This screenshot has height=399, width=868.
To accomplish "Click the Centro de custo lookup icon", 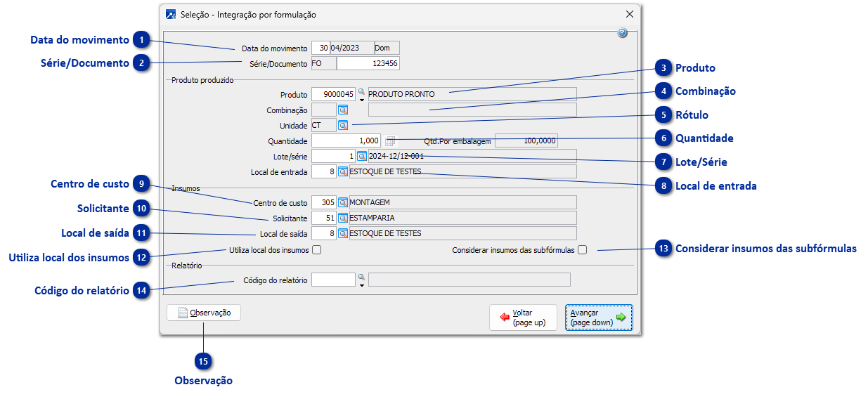I will pyautogui.click(x=343, y=202).
